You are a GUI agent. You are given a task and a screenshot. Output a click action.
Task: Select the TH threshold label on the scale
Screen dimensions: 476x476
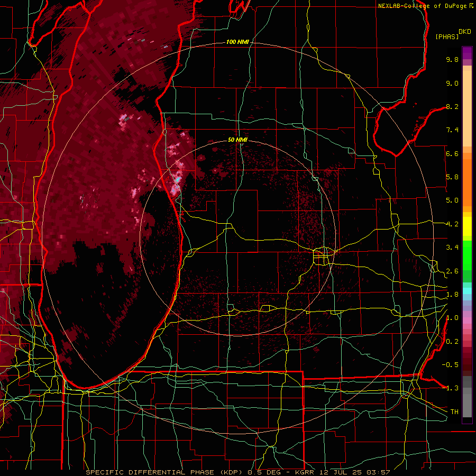tap(454, 412)
